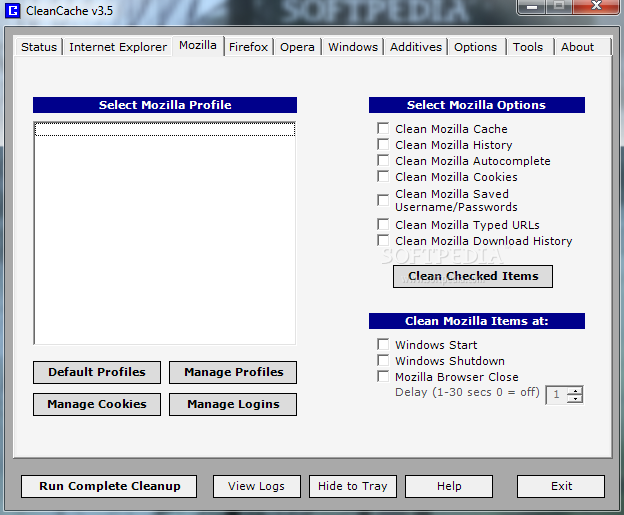
Task: Toggle Clean Mozilla Typed URLs checkbox
Action: click(383, 224)
